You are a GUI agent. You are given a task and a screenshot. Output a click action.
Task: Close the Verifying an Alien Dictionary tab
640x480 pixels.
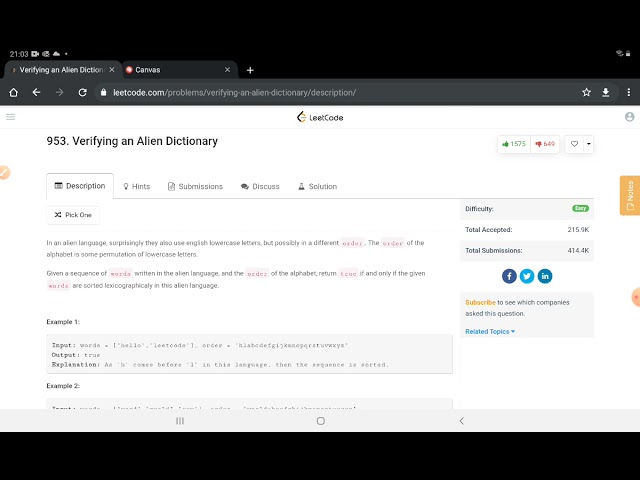tap(112, 70)
